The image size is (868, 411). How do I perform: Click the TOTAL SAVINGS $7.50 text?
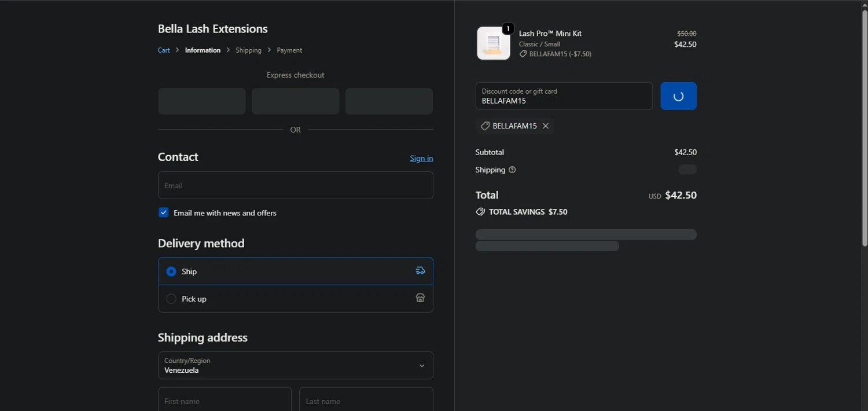pos(528,212)
